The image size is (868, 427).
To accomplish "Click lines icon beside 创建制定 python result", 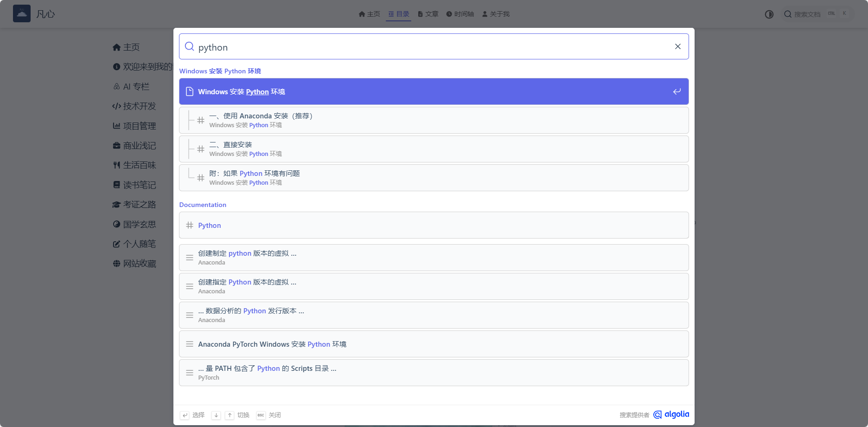I will click(190, 258).
